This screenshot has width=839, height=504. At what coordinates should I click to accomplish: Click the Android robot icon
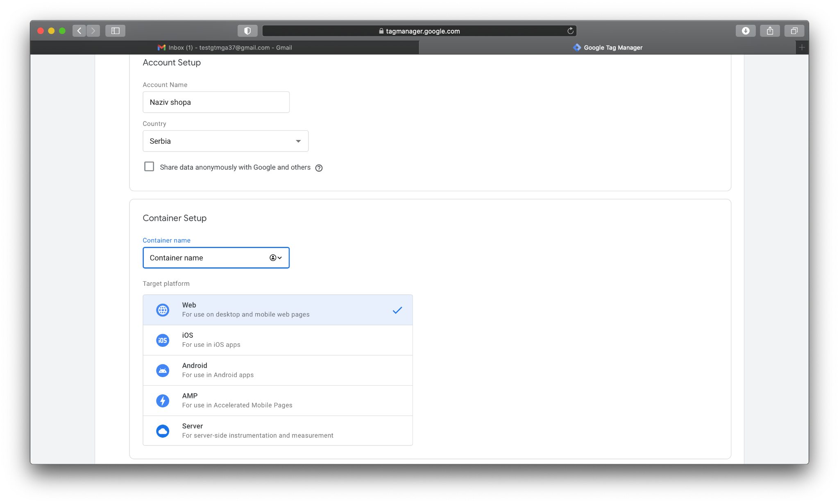click(163, 371)
